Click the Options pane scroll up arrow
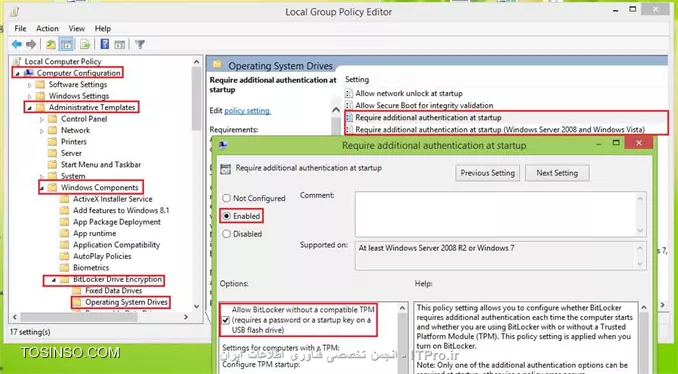This screenshot has height=374, width=678. coord(403,308)
